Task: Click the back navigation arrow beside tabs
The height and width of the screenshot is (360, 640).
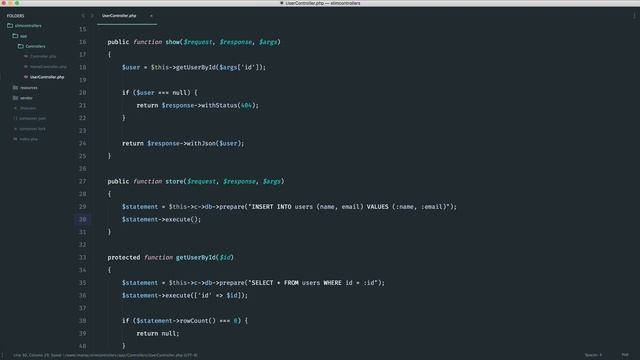Action: 83,16
